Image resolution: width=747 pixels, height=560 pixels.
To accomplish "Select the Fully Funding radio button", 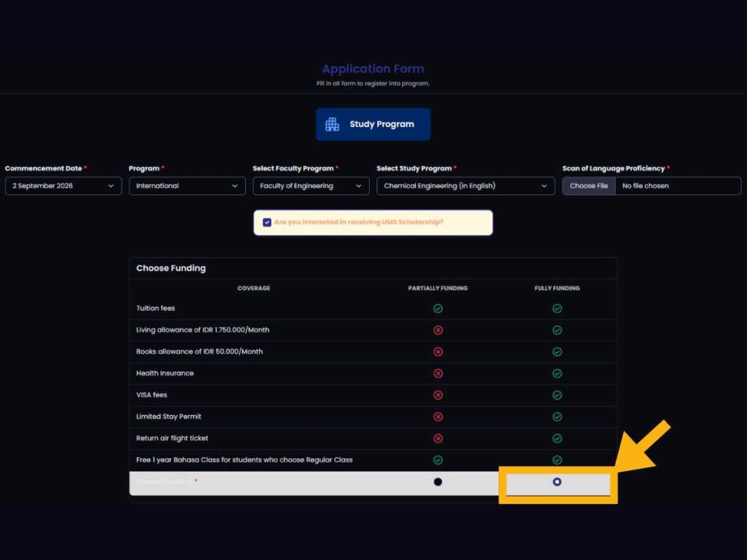I will [557, 482].
